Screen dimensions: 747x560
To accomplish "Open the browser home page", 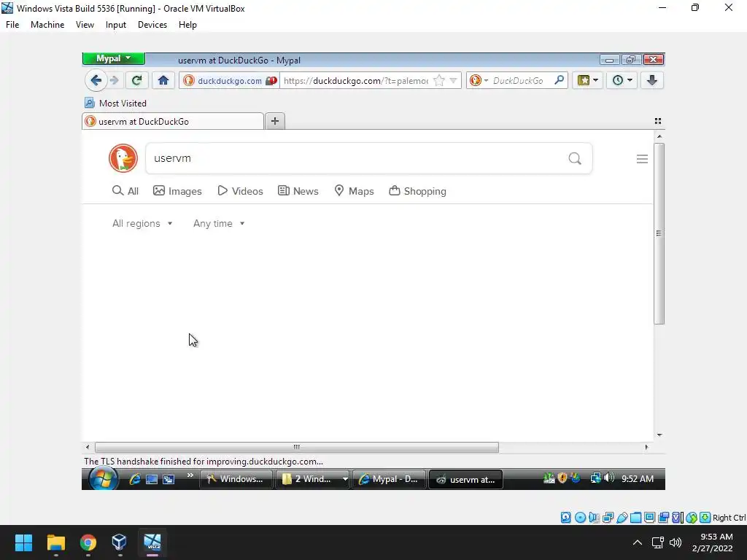I will point(163,80).
